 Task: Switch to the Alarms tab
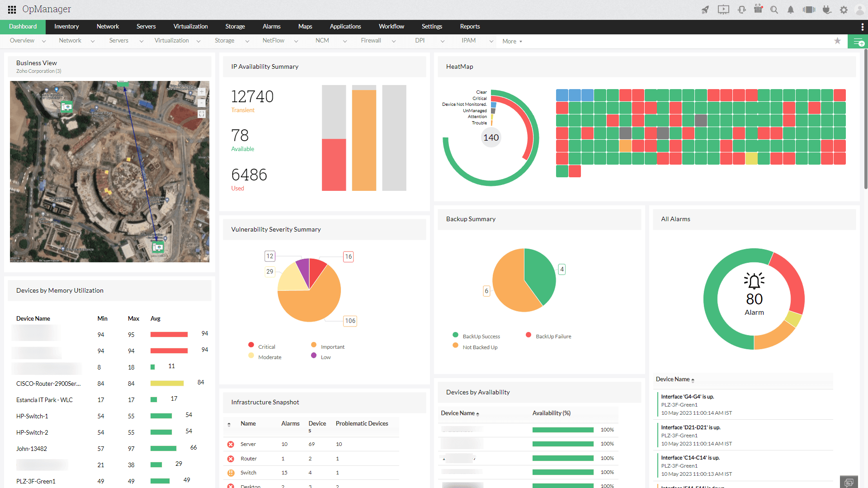[x=271, y=27]
